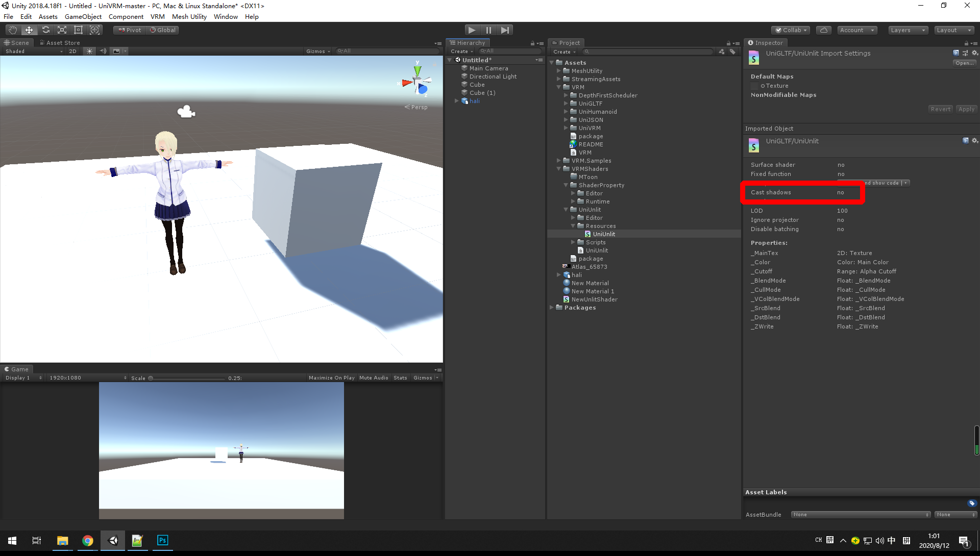Select the Rect Transform tool
The width and height of the screenshot is (980, 556).
(78, 30)
